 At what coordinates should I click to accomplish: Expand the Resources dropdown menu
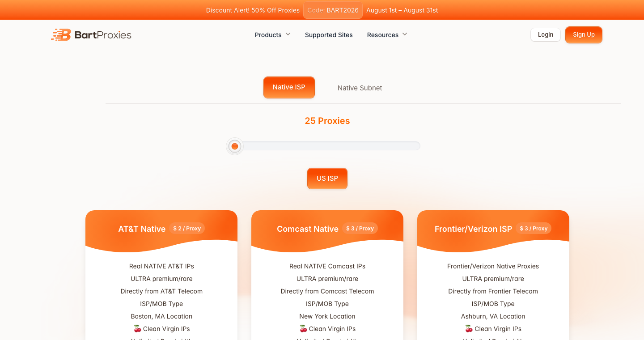[387, 35]
